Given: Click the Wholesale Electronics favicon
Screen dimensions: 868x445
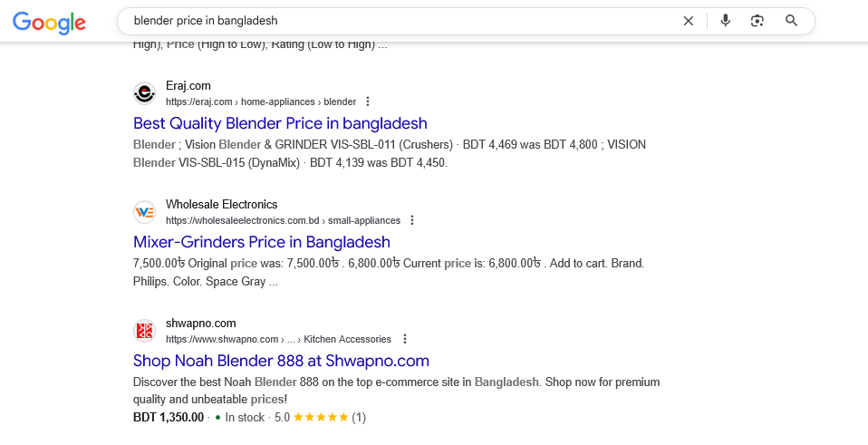Looking at the screenshot, I should click(144, 212).
